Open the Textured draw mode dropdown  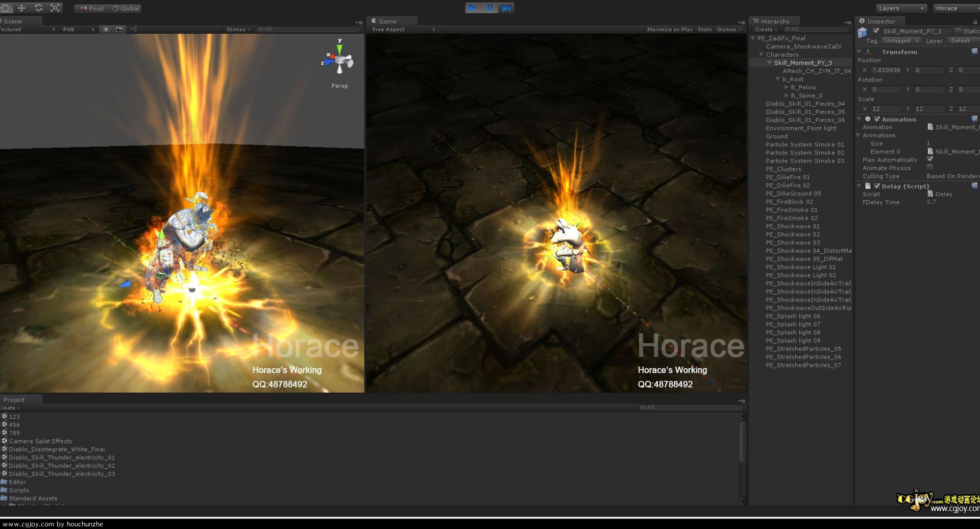pyautogui.click(x=28, y=30)
